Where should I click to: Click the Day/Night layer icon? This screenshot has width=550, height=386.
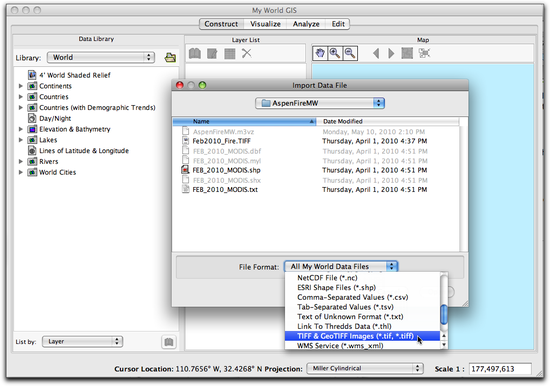tap(32, 118)
